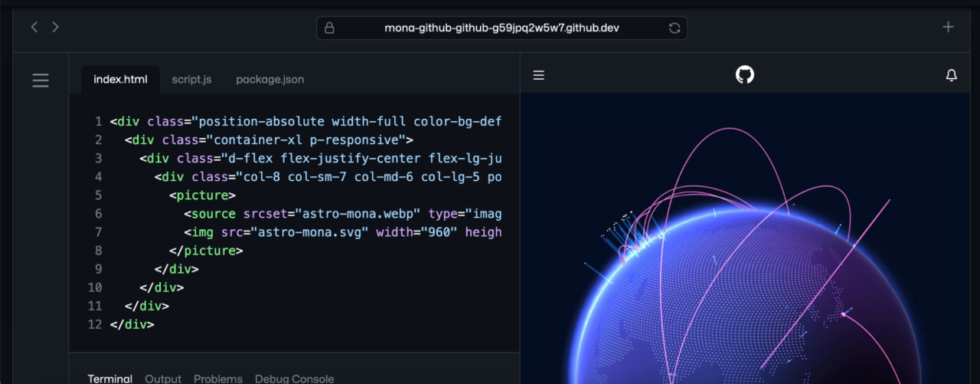Click the GitHub Octocat logo

point(745,74)
